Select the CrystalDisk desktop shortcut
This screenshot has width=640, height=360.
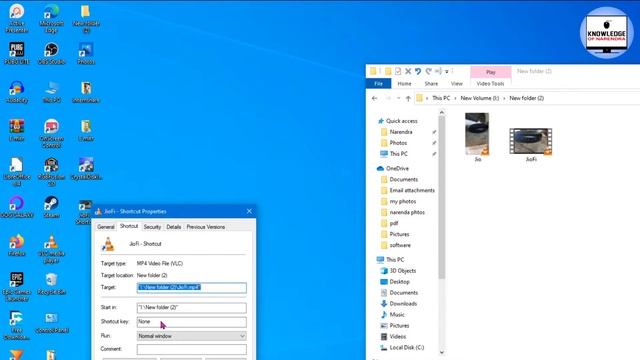pyautogui.click(x=86, y=169)
